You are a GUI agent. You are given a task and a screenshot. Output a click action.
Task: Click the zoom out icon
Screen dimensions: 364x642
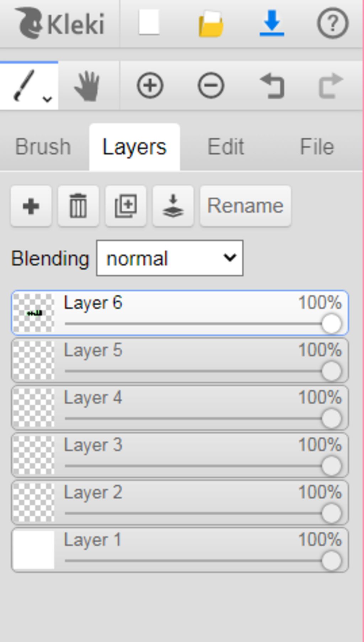[x=211, y=85]
